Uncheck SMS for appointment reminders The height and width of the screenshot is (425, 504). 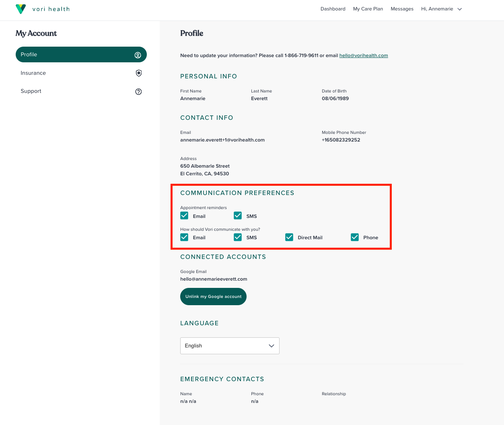[238, 216]
